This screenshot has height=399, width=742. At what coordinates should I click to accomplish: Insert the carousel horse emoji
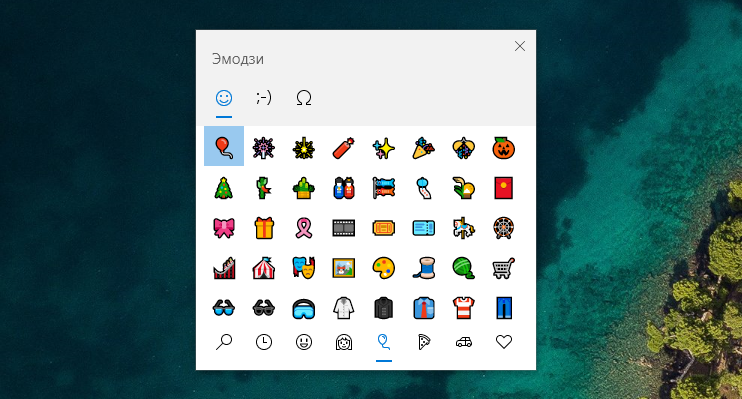point(464,228)
